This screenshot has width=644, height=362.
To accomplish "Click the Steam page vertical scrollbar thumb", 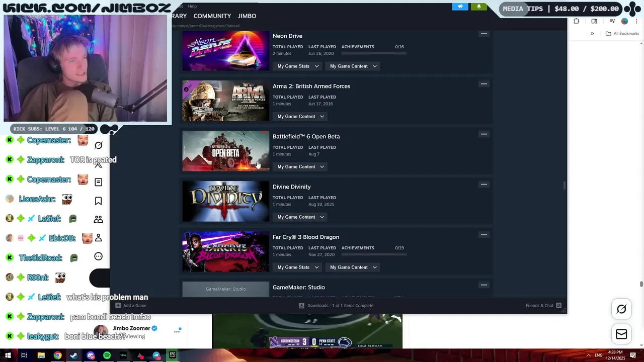I will click(x=565, y=186).
